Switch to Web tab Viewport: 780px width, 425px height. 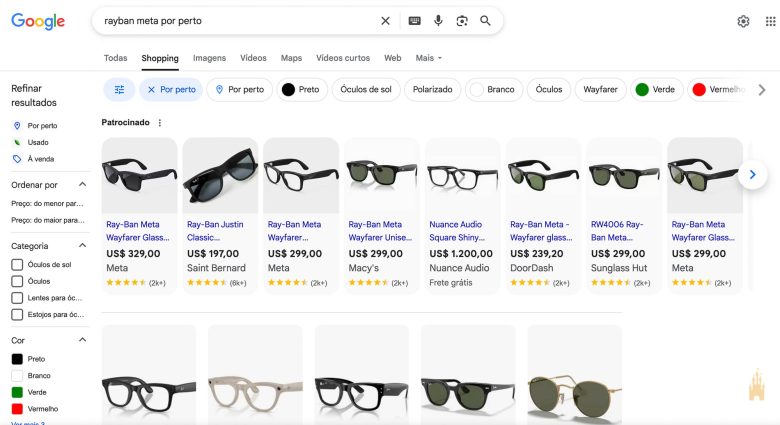point(392,58)
